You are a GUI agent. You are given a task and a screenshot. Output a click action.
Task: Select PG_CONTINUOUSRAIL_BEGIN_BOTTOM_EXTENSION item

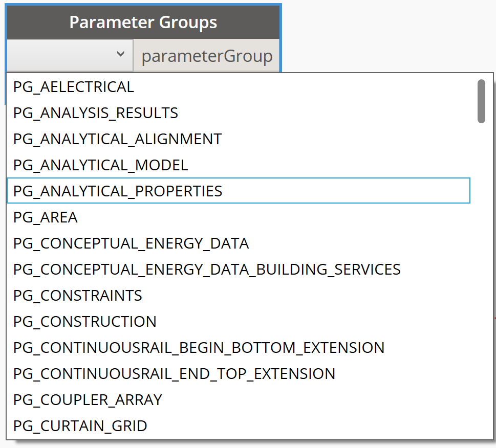(199, 348)
